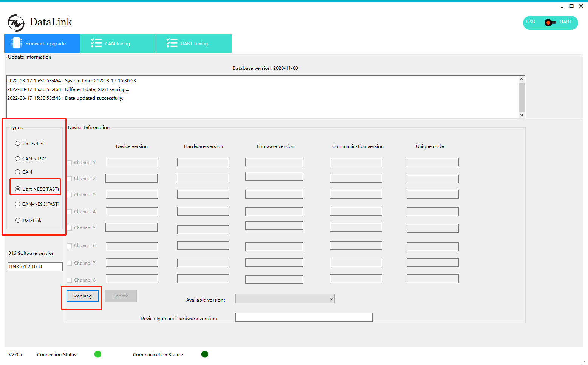588x365 pixels.
Task: Select the CAN->ESC(FAST) radio option
Action: pos(18,204)
